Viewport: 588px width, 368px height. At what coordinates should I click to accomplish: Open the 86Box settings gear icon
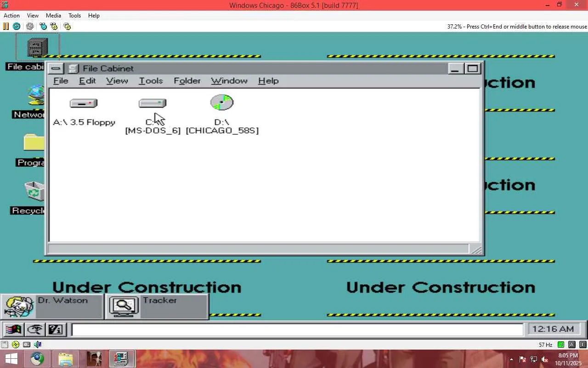(x=67, y=26)
